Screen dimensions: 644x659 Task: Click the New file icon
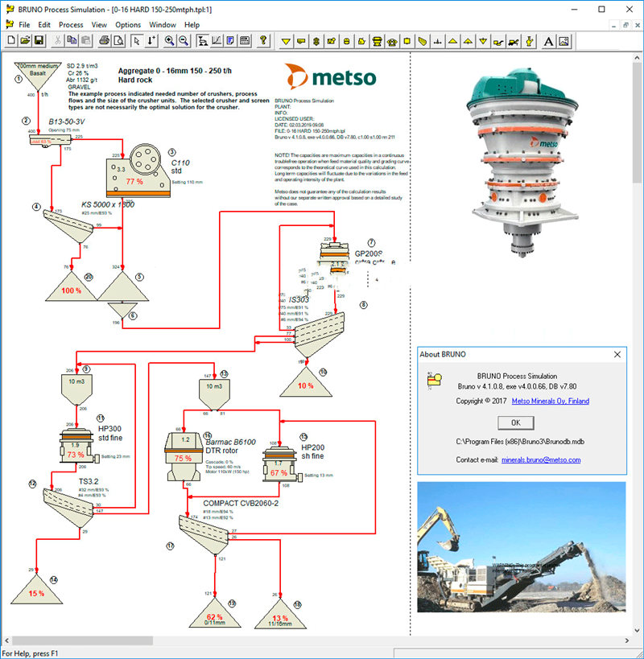11,41
